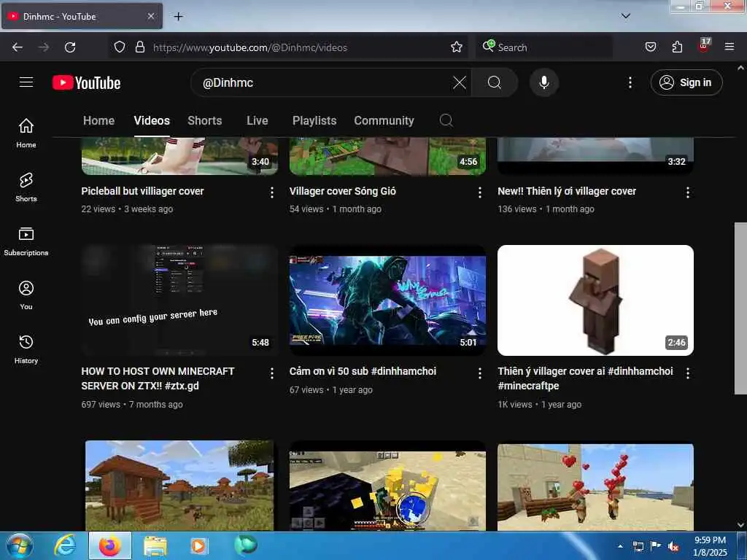This screenshot has height=560, width=747.
Task: Open the Picleball but villiager cover video title
Action: [142, 191]
